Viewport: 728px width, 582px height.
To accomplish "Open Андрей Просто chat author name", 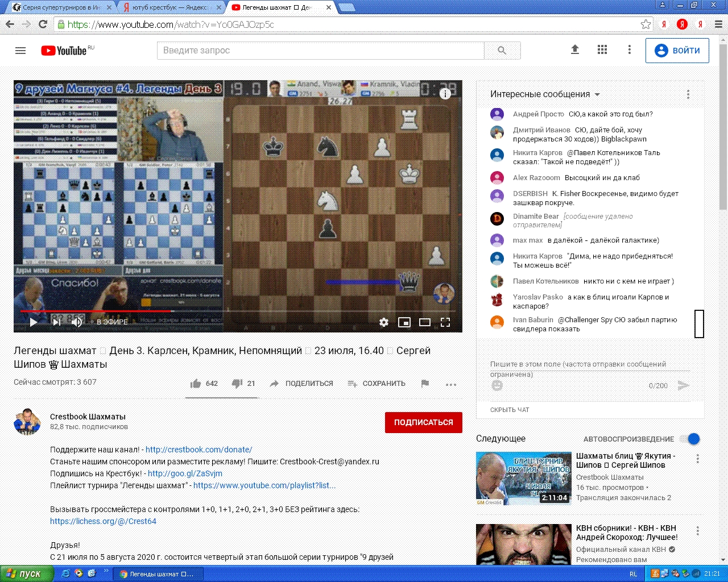I will (539, 114).
